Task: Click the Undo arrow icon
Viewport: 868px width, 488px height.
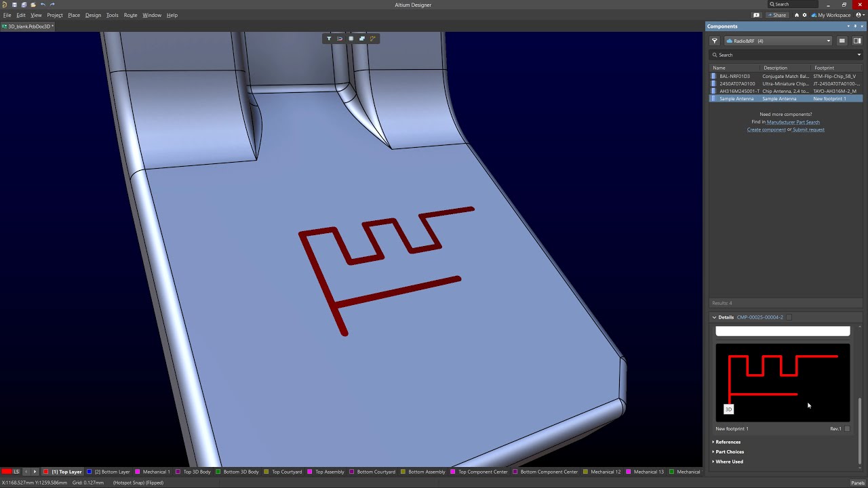Action: click(43, 5)
